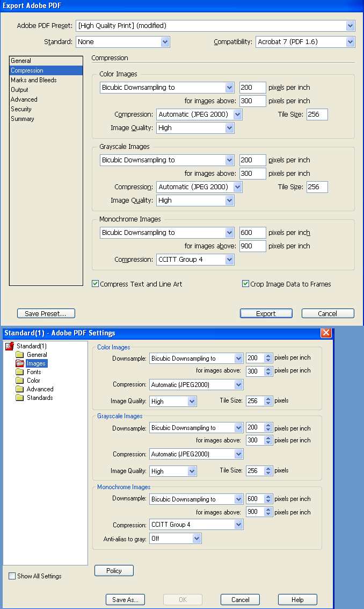Image resolution: width=364 pixels, height=609 pixels.
Task: Open Grayscale Compression dropdown in Export dialog
Action: pos(200,187)
